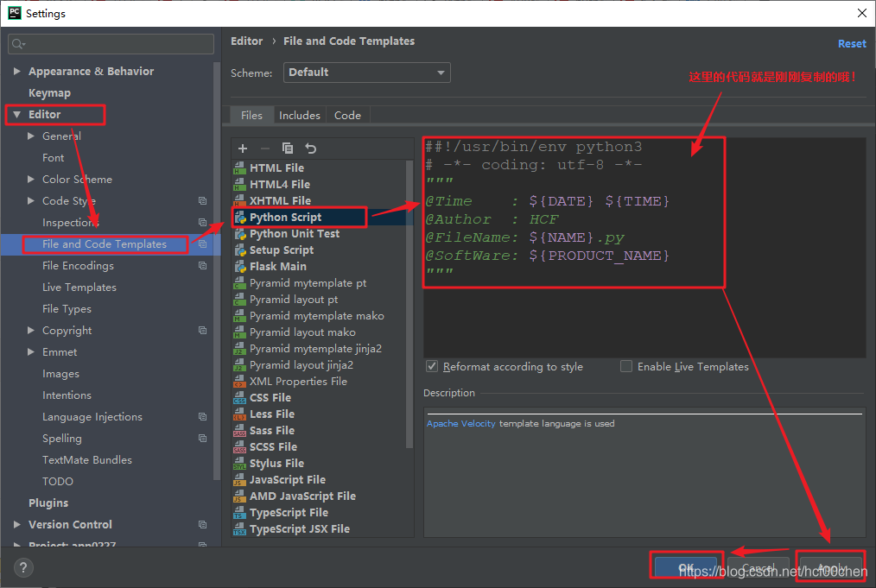Click the Editor breadcrumb
This screenshot has height=588, width=876.
pyautogui.click(x=246, y=41)
